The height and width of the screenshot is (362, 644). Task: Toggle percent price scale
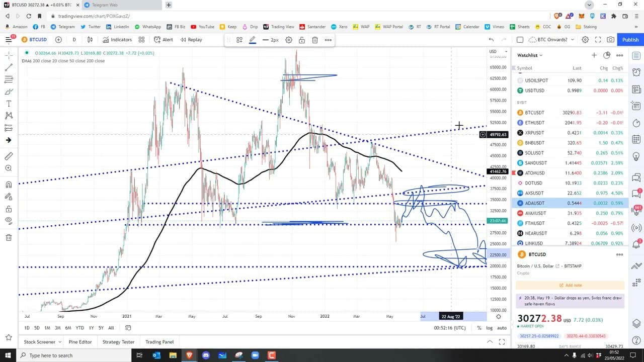coord(479,328)
